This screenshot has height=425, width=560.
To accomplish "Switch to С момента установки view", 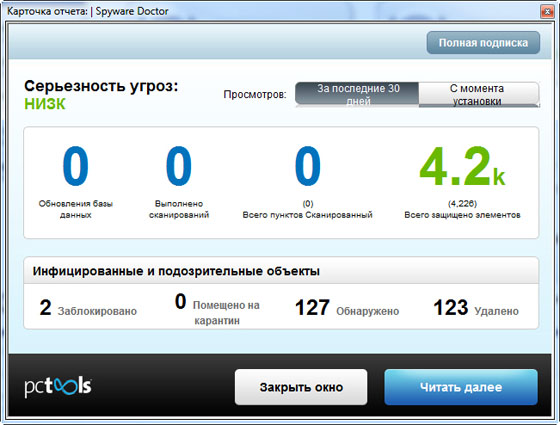I will coord(479,94).
